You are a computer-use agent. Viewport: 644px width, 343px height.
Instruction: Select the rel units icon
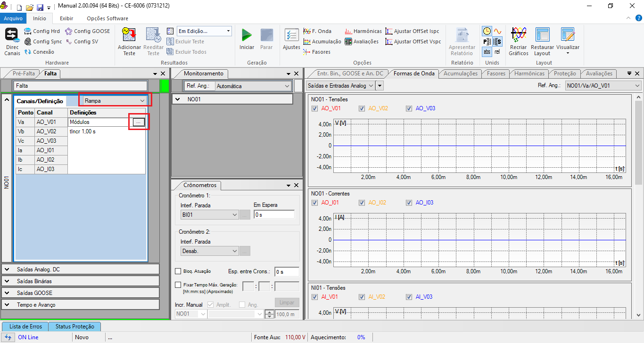coord(497,52)
